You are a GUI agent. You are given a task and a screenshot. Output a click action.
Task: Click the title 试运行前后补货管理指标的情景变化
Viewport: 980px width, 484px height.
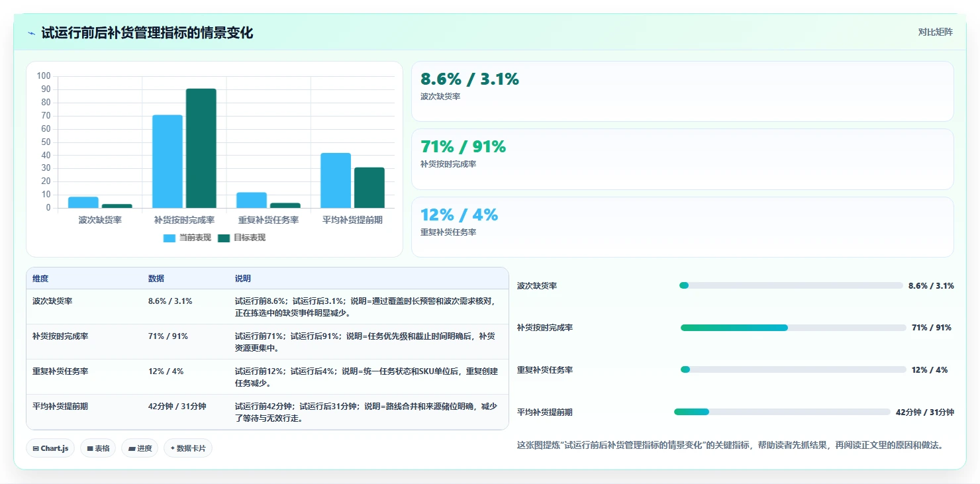coord(147,33)
